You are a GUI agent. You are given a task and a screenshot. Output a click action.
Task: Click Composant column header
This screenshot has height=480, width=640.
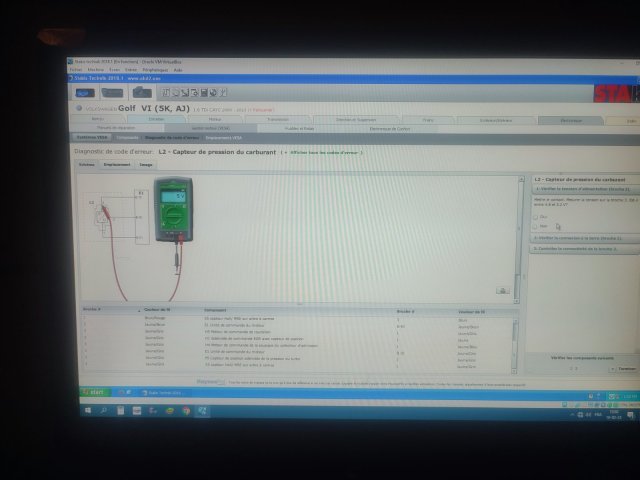pos(215,310)
